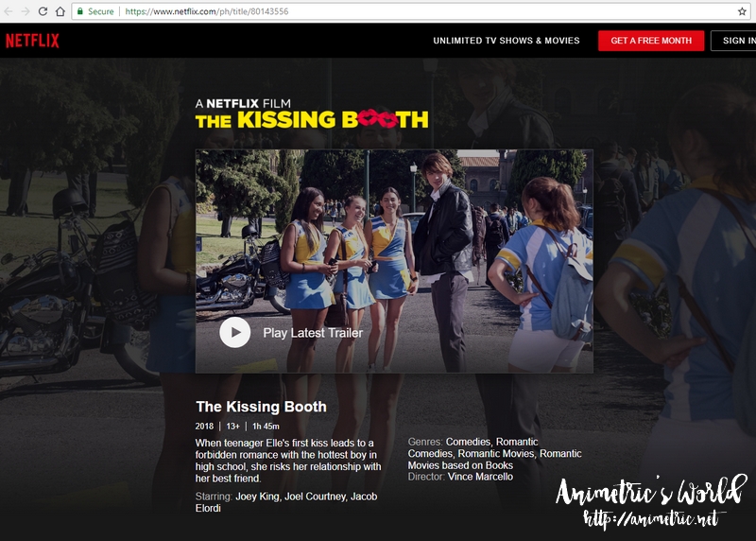
Task: Click the 2018 release year
Action: [204, 427]
